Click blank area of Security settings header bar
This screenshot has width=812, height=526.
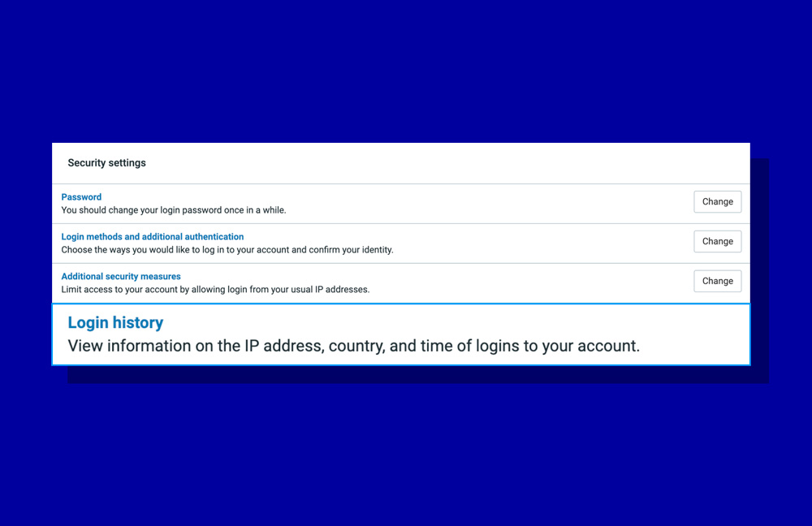[x=447, y=163]
